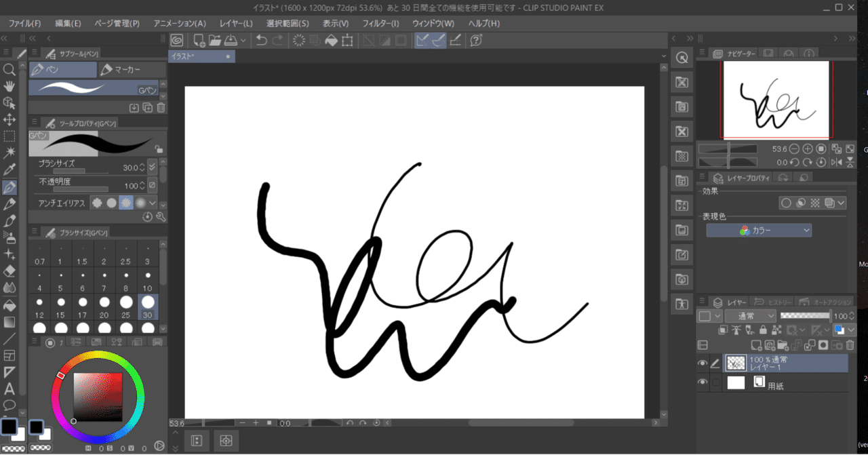The height and width of the screenshot is (455, 868).
Task: Open the 通常 blending mode dropdown
Action: coord(750,316)
